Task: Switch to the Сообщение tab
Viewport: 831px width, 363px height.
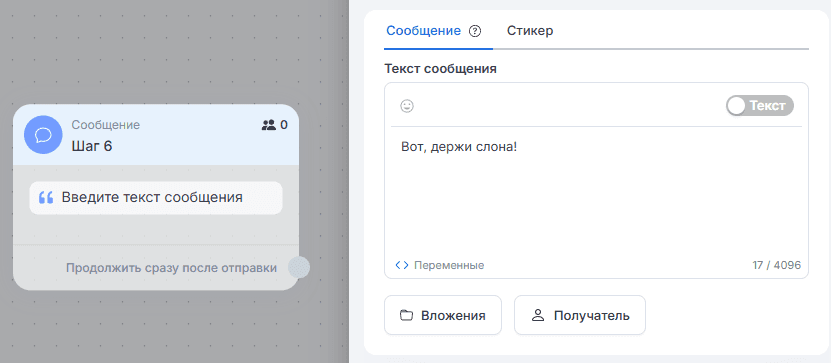Action: [x=423, y=31]
